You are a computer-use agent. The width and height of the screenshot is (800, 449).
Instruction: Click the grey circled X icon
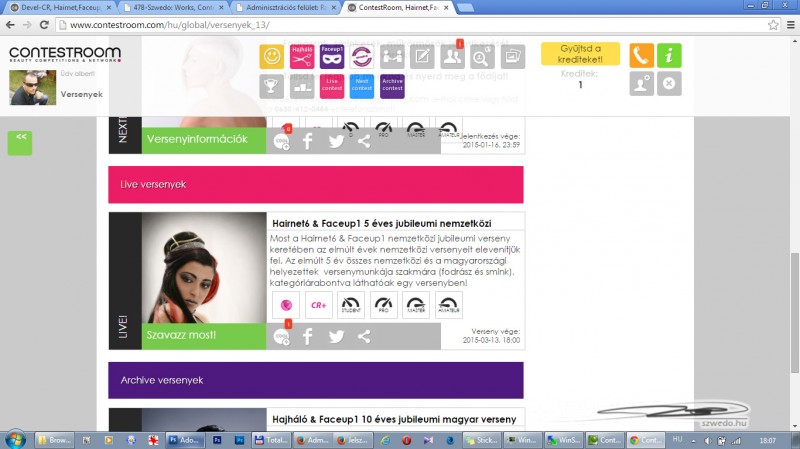[x=669, y=84]
